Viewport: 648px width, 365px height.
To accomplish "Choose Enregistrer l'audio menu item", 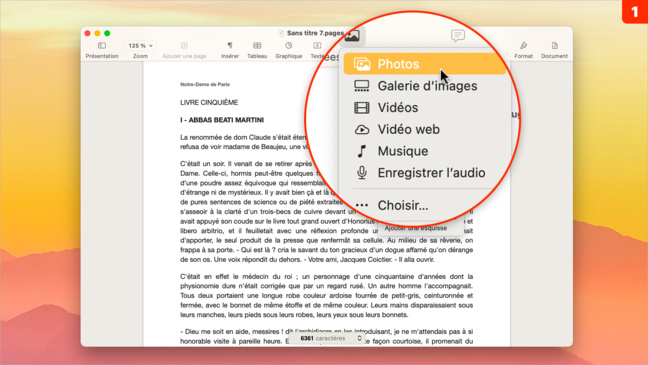I will 425,173.
